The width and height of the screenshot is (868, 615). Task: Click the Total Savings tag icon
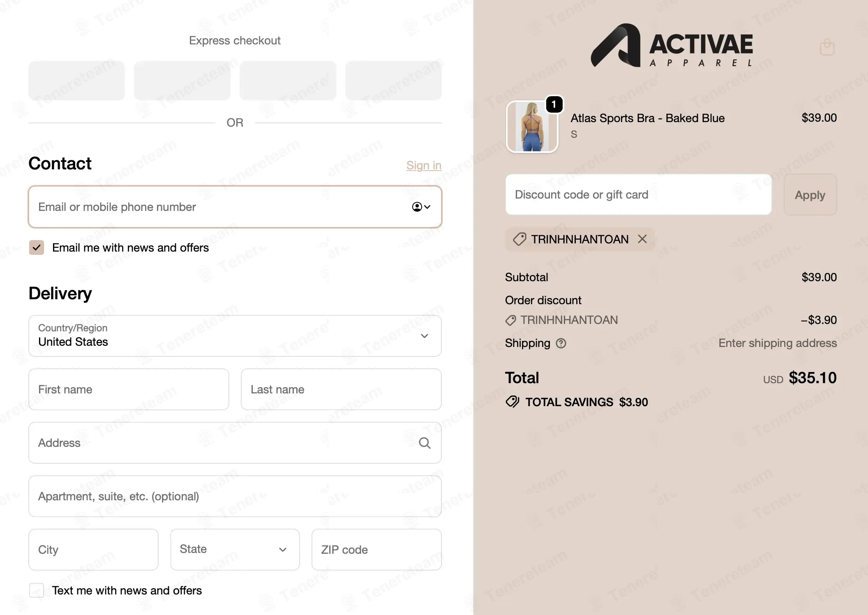(512, 402)
